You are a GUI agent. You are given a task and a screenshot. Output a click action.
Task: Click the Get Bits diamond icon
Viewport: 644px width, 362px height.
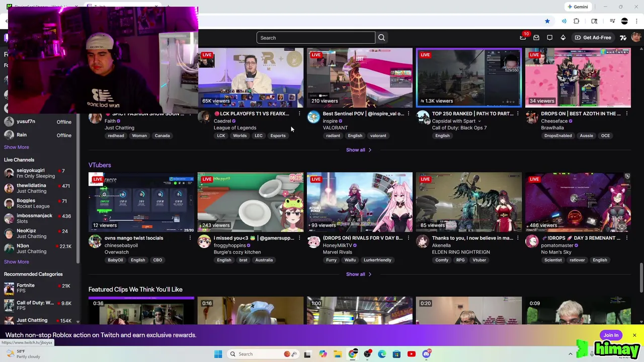point(563,38)
